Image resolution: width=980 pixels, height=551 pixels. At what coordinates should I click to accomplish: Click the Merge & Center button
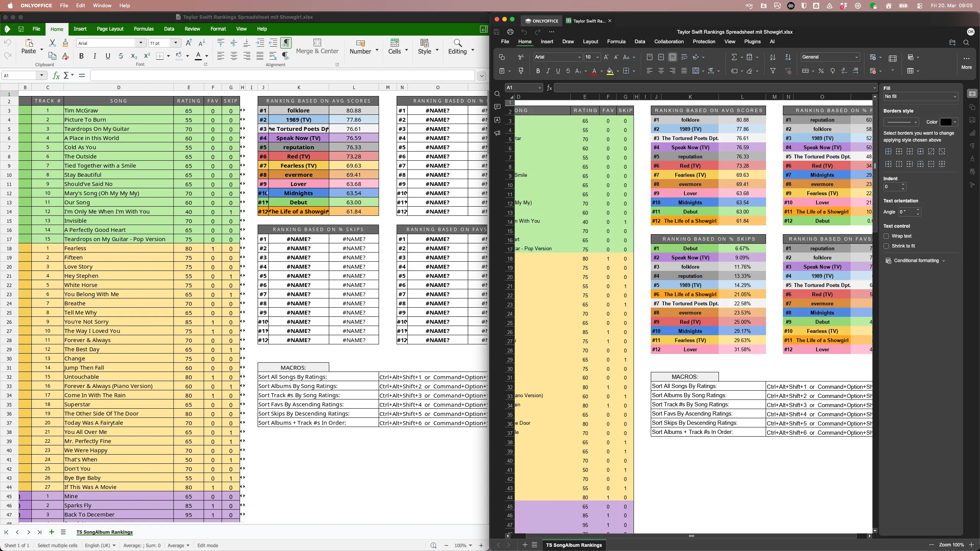tap(317, 47)
